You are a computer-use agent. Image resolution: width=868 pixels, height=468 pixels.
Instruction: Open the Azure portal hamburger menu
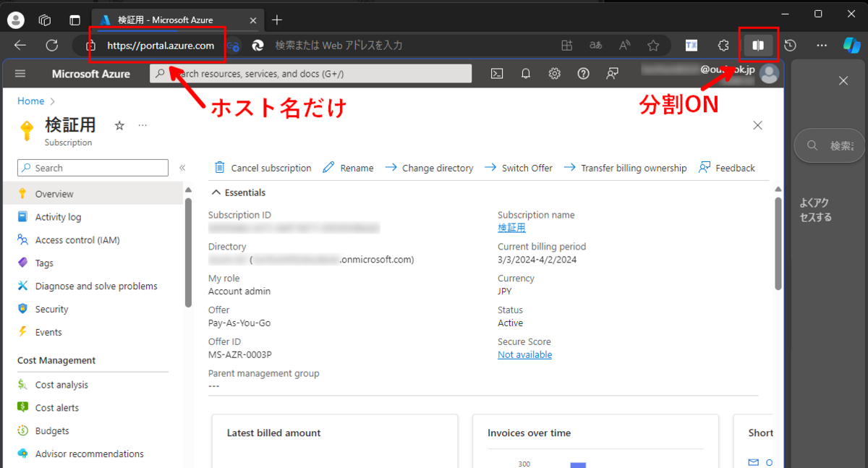(x=20, y=74)
